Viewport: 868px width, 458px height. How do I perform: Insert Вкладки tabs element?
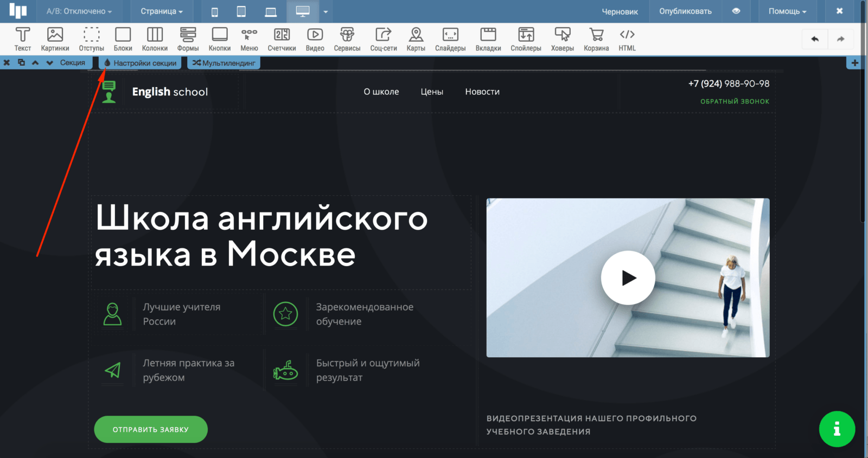(488, 40)
